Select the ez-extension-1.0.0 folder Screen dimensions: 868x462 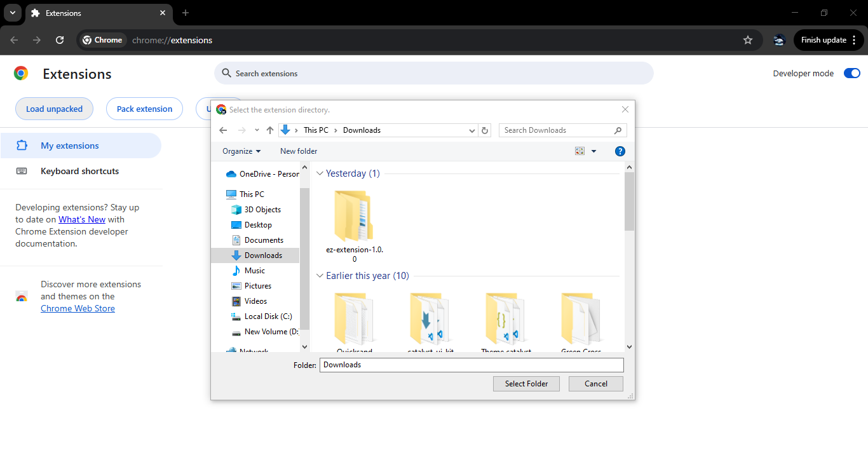point(354,222)
